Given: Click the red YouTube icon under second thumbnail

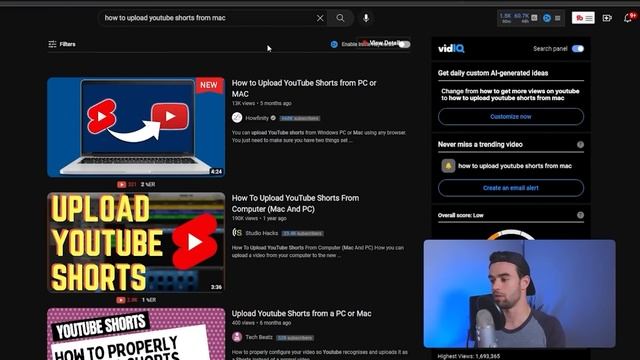Looking at the screenshot, I should pos(120,300).
